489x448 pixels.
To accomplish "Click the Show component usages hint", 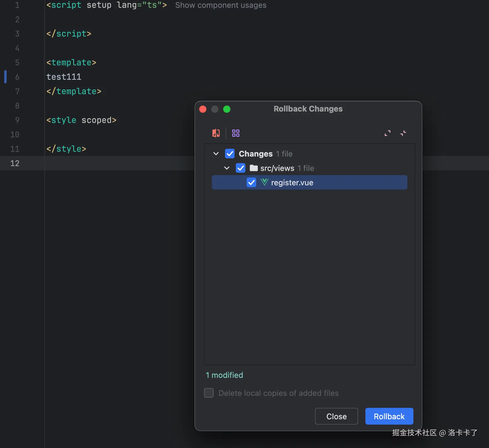I will click(x=220, y=5).
